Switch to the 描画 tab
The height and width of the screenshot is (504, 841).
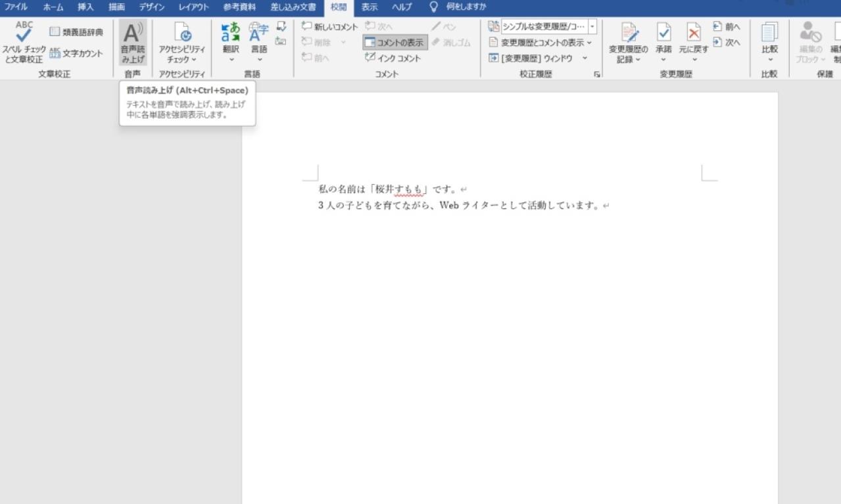pyautogui.click(x=116, y=7)
